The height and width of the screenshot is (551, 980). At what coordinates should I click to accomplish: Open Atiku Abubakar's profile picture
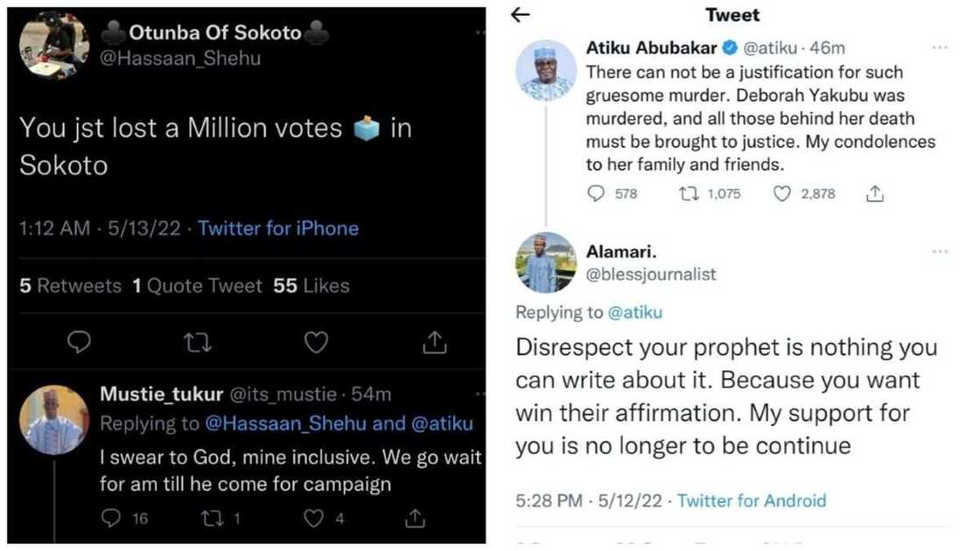(546, 70)
